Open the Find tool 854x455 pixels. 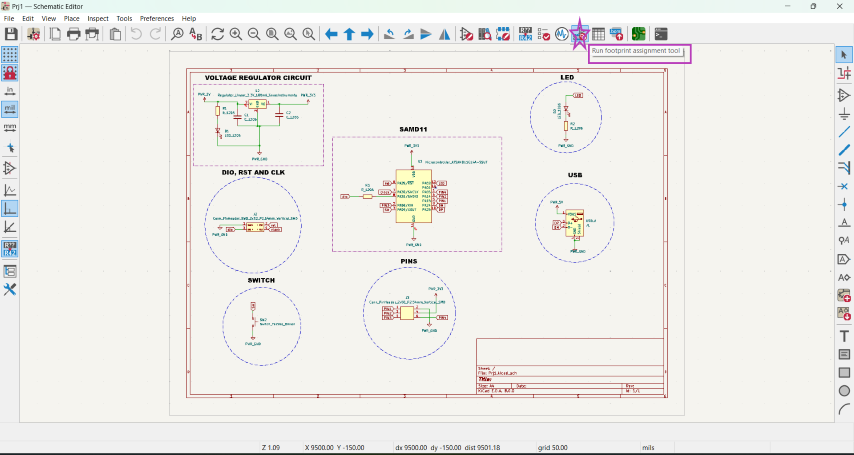coord(177,34)
